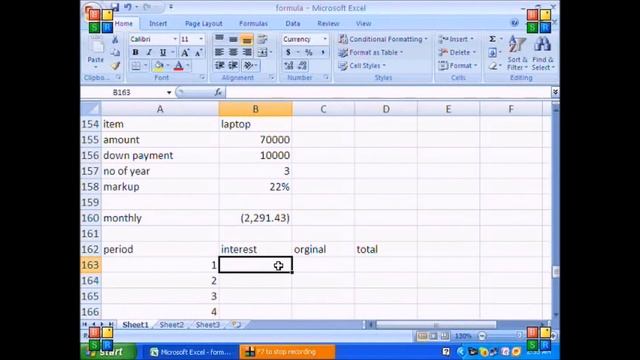Open the Excel Help question icon
Viewport: 640px width, 360px height.
click(515, 23)
